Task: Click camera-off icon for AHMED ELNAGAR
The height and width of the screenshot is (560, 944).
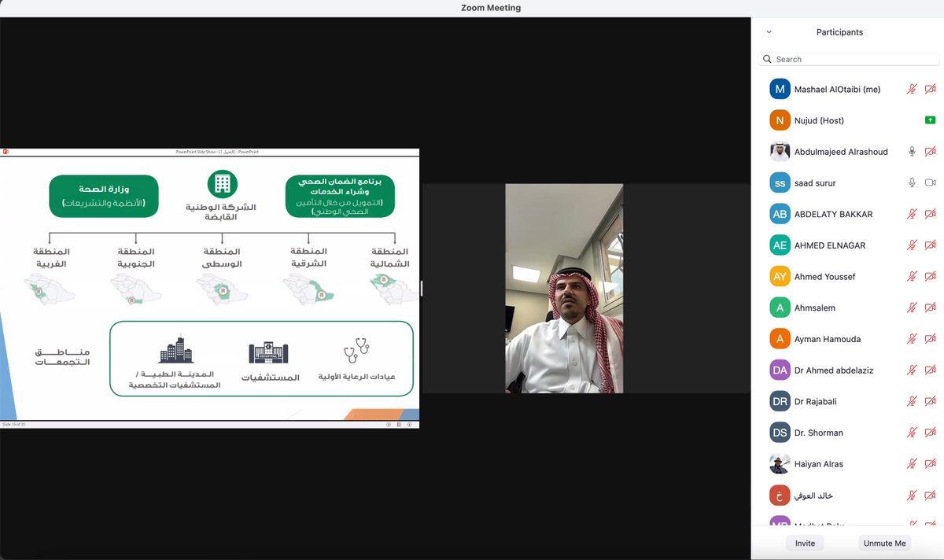Action: 930,245
